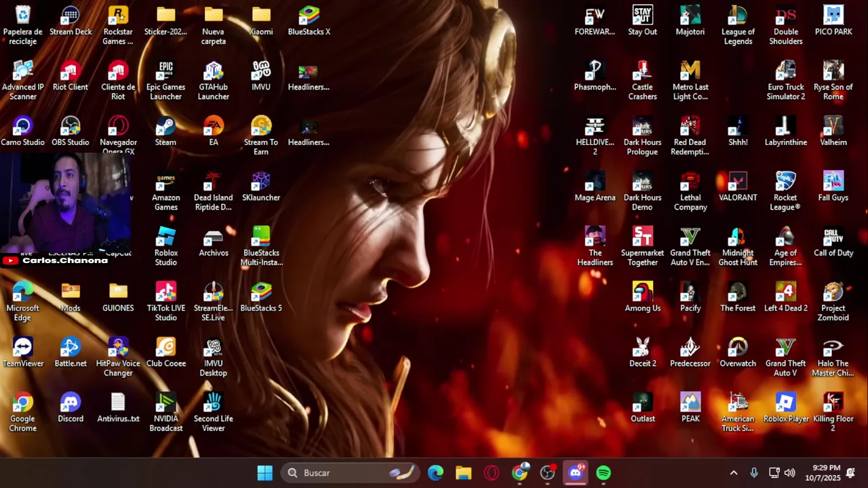Open Roblox Player shortcut

click(x=786, y=408)
